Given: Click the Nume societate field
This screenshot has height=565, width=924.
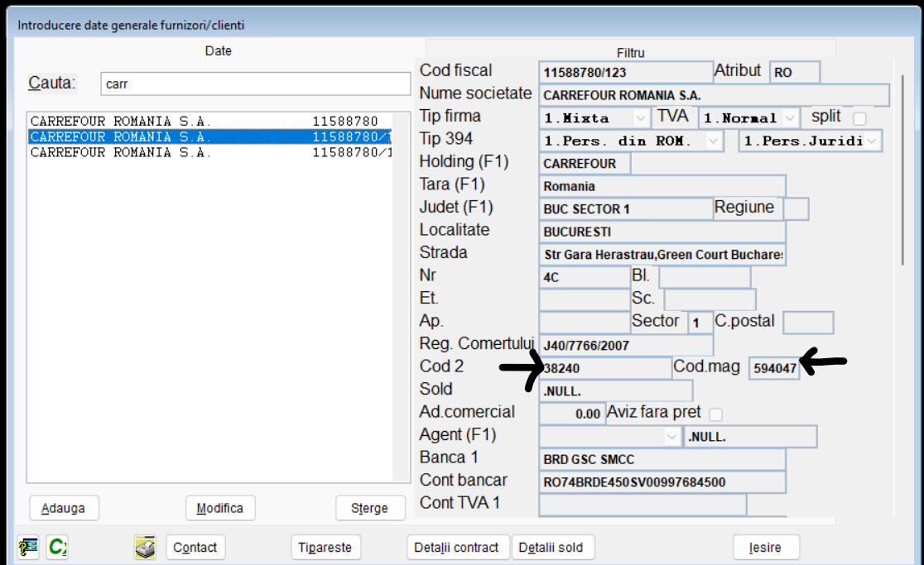Looking at the screenshot, I should (714, 95).
